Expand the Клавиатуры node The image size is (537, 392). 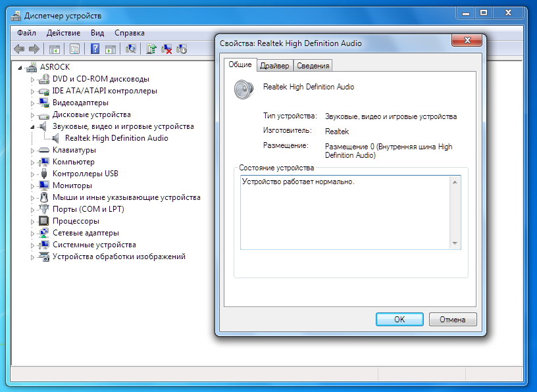32,151
